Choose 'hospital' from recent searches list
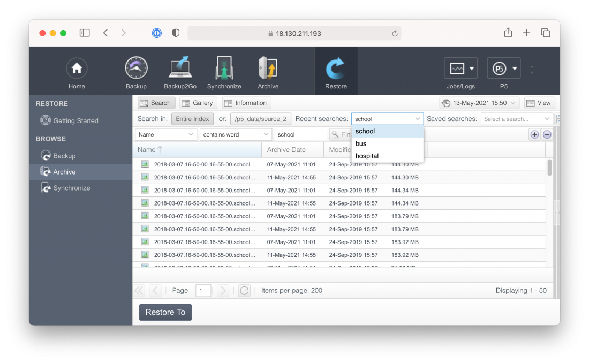Screen dimensions: 589x364 pyautogui.click(x=387, y=156)
